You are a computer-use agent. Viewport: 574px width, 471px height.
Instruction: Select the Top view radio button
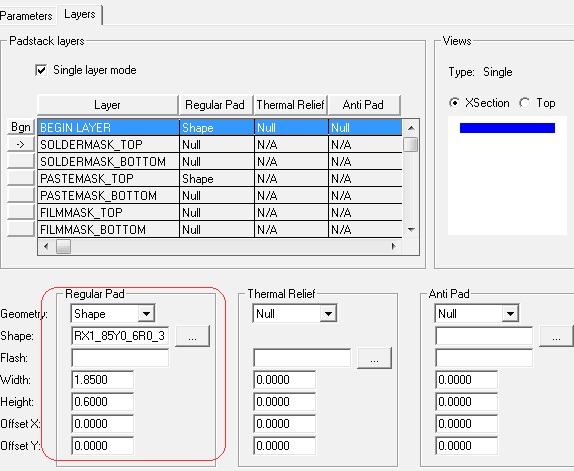(525, 103)
